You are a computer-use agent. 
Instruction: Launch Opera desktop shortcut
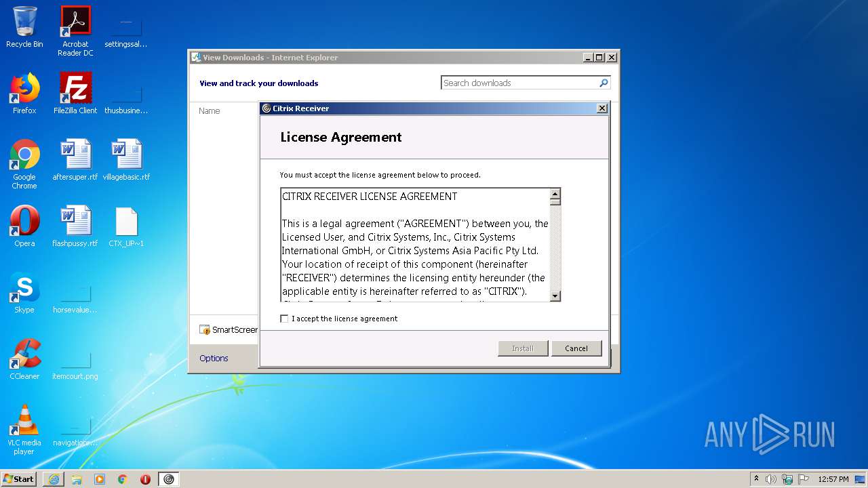pos(24,226)
